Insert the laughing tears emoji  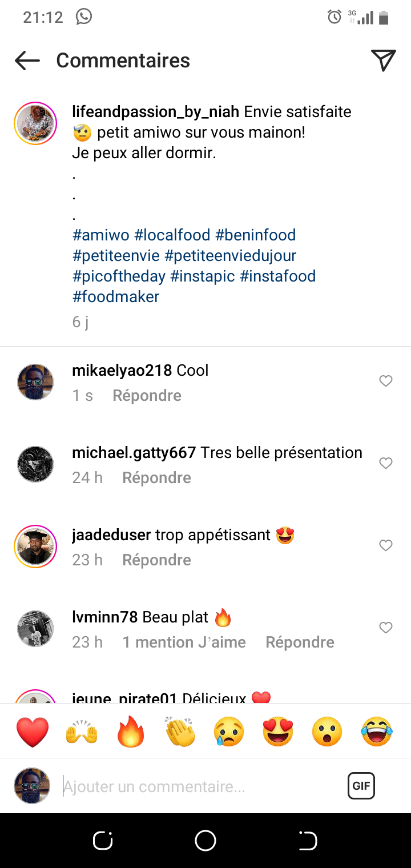pyautogui.click(x=377, y=732)
